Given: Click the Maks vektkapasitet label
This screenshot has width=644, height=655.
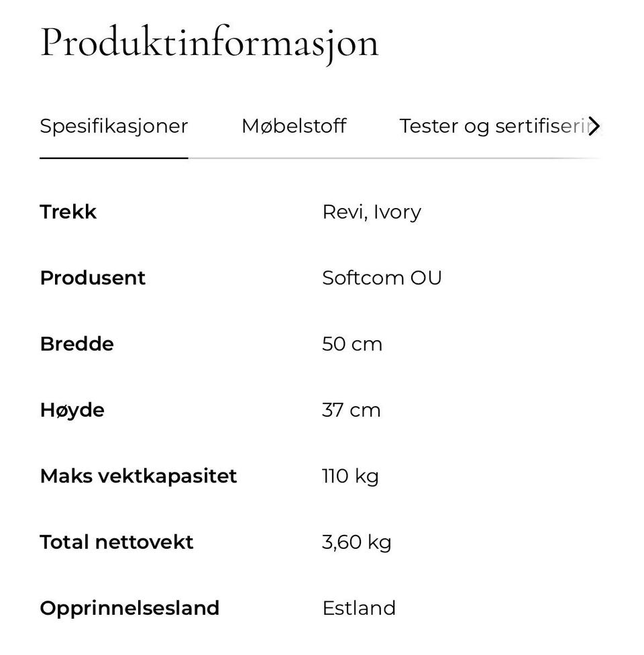Looking at the screenshot, I should [138, 476].
